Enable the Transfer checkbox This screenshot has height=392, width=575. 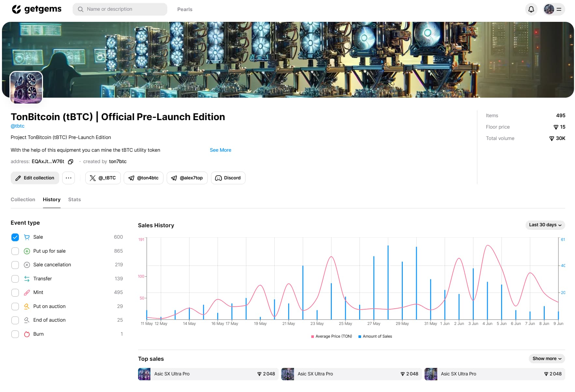point(15,279)
